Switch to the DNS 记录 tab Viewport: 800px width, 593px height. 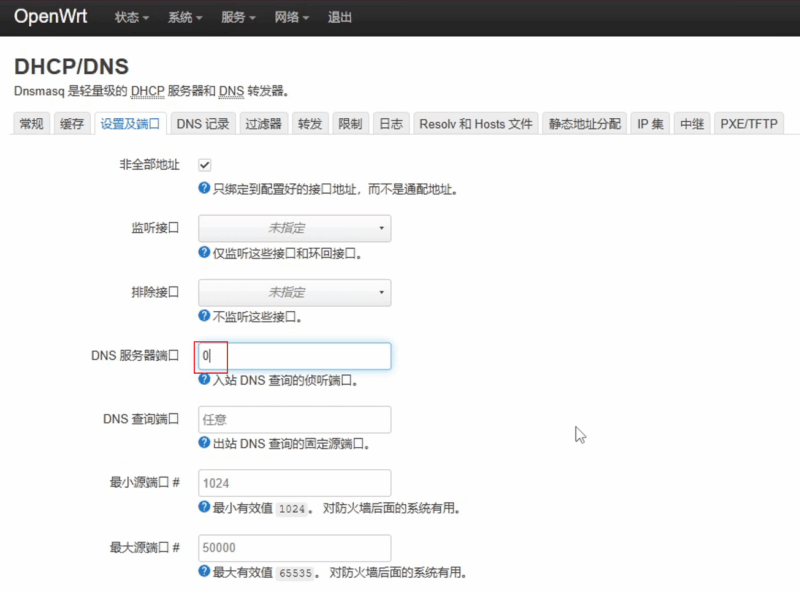point(203,124)
